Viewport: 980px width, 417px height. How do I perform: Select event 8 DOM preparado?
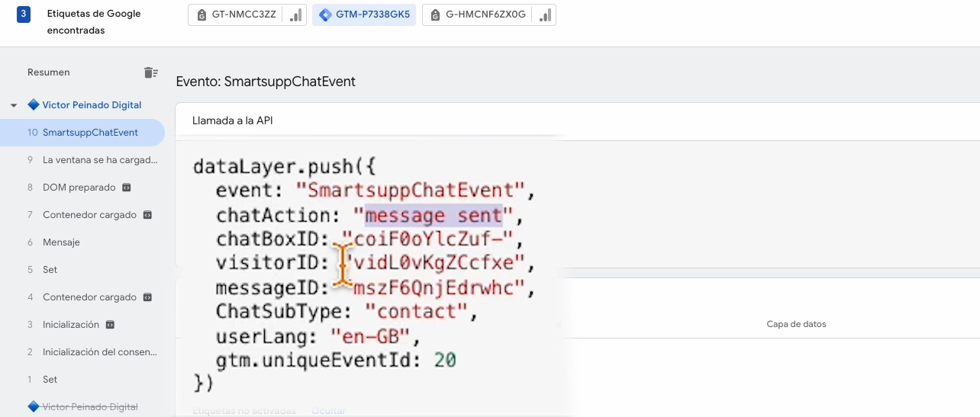pos(82,188)
